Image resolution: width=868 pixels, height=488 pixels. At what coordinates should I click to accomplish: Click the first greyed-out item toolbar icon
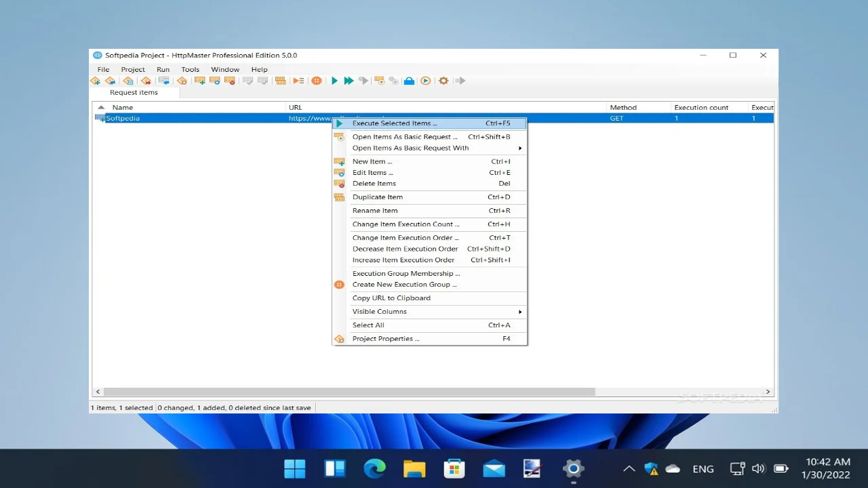248,81
